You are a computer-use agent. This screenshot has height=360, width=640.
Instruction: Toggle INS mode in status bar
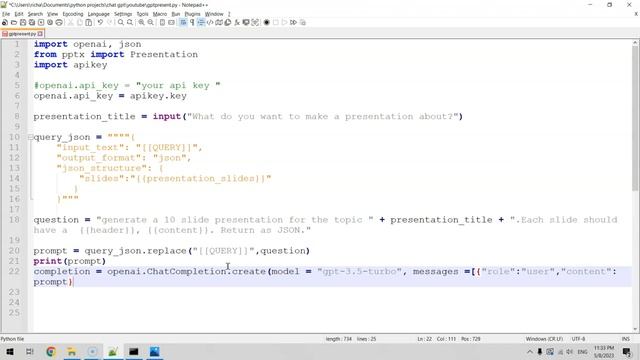tap(625, 339)
